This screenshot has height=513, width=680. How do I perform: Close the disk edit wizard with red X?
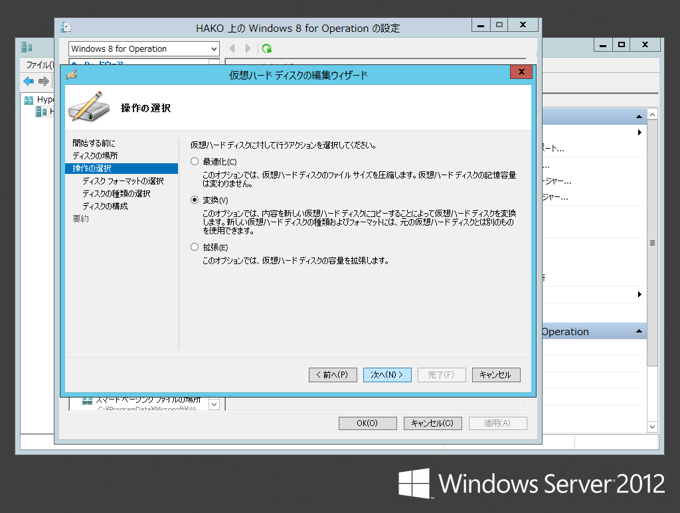(x=521, y=72)
